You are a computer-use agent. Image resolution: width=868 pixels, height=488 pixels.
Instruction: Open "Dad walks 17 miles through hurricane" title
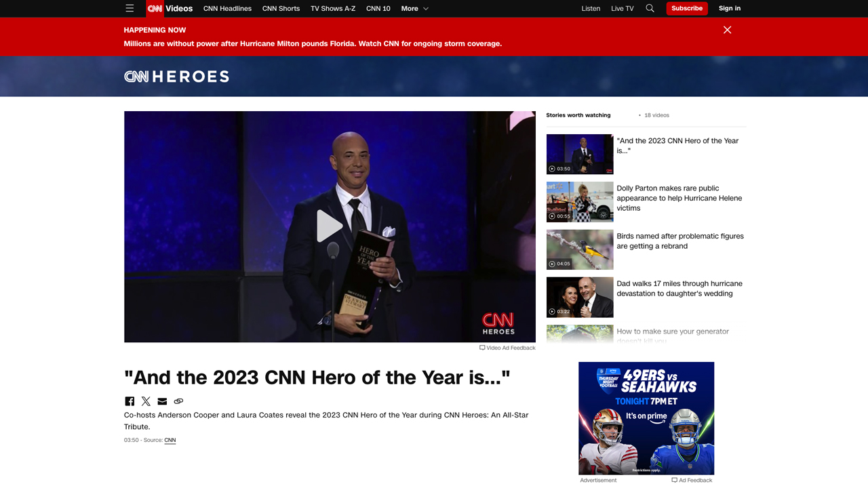[x=679, y=289]
